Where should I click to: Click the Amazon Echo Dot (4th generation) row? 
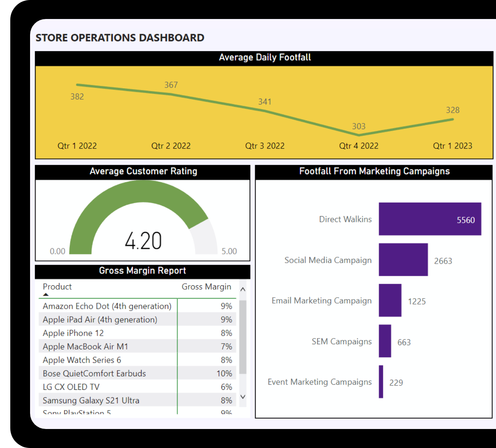pos(138,306)
